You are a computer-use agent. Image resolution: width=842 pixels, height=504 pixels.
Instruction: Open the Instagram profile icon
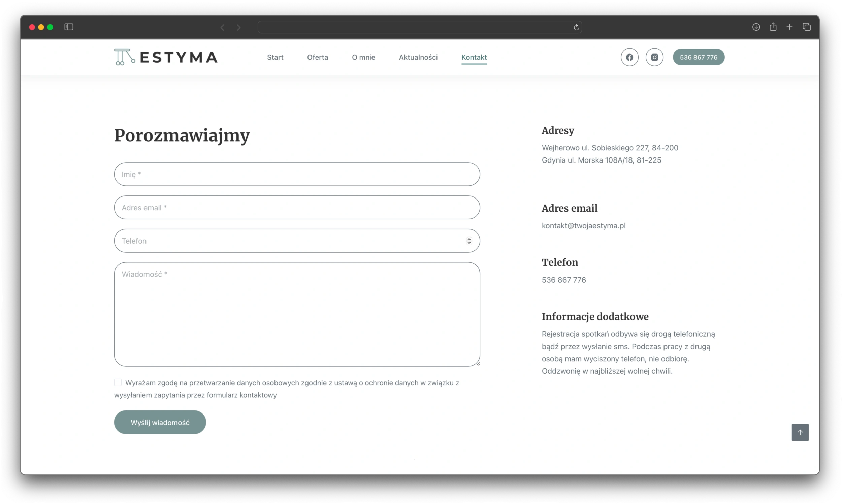tap(654, 57)
